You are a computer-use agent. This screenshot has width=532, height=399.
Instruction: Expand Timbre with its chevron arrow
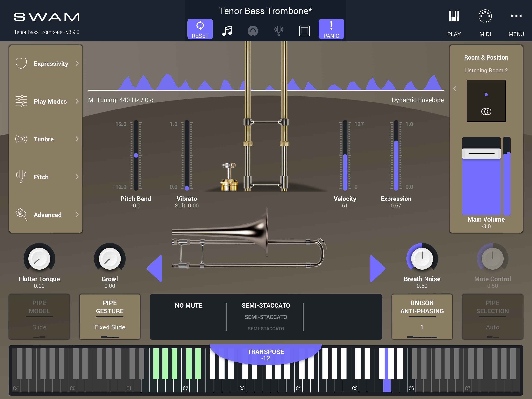pyautogui.click(x=77, y=139)
